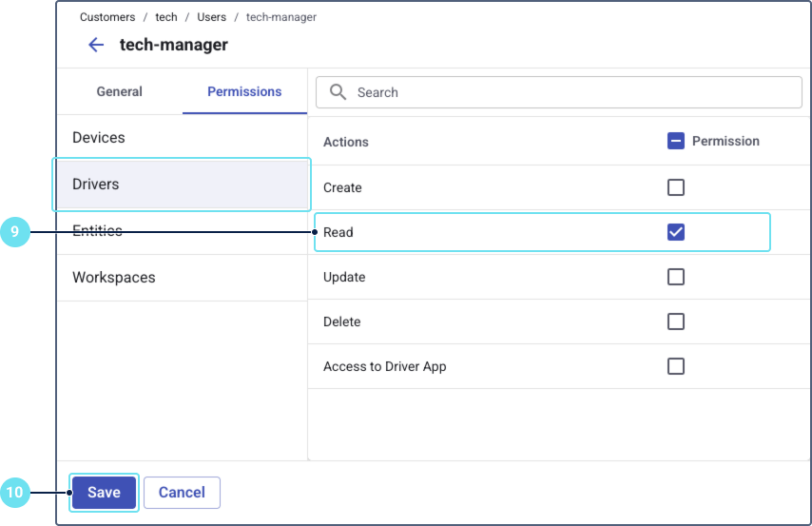Switch to the General tab
This screenshot has width=812, height=526.
pyautogui.click(x=120, y=92)
